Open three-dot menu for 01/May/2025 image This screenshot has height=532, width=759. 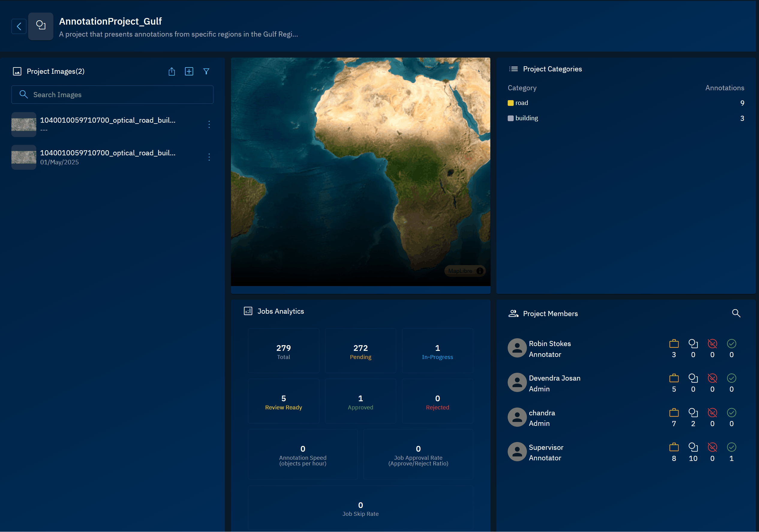209,157
